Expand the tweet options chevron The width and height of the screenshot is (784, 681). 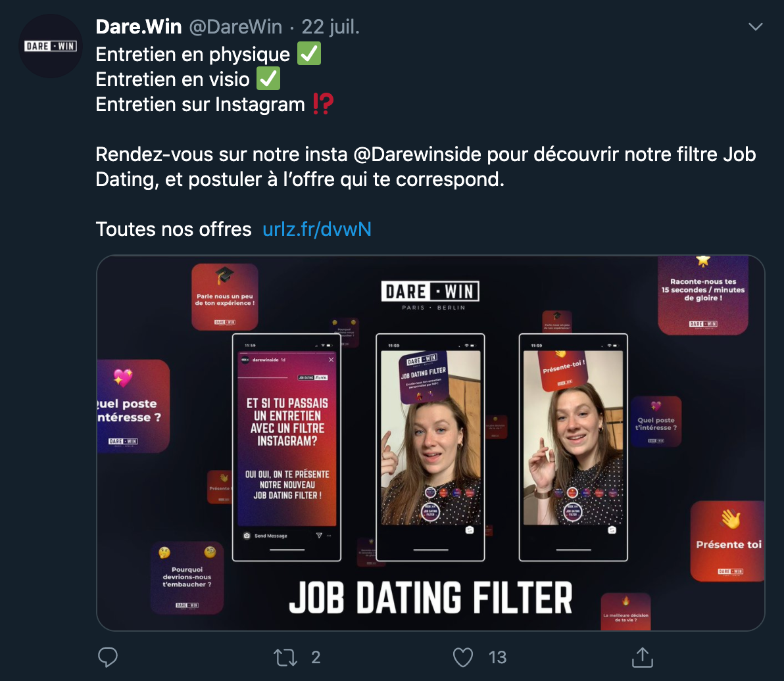756,27
